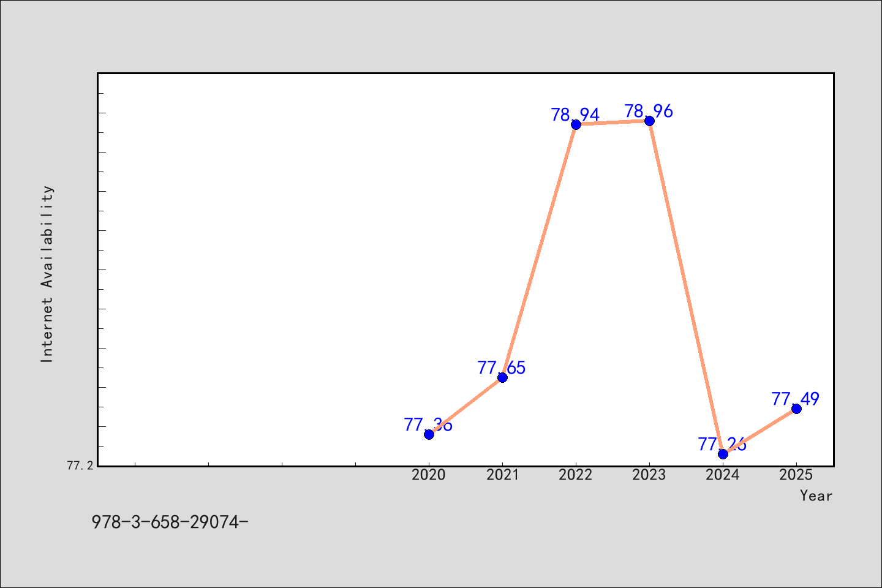Image resolution: width=882 pixels, height=588 pixels.
Task: Click the 2022 data point marker
Action: [x=576, y=124]
